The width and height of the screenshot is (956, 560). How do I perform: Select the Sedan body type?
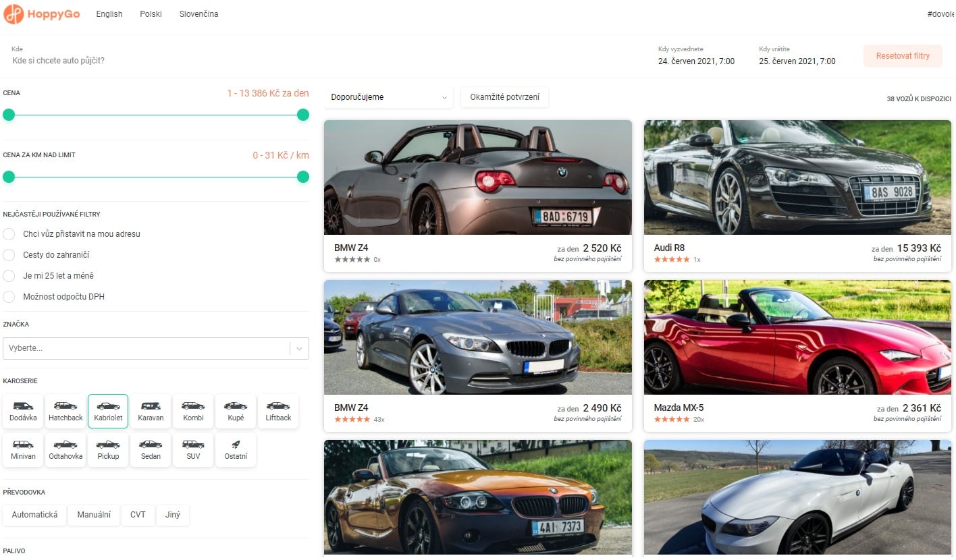point(151,450)
